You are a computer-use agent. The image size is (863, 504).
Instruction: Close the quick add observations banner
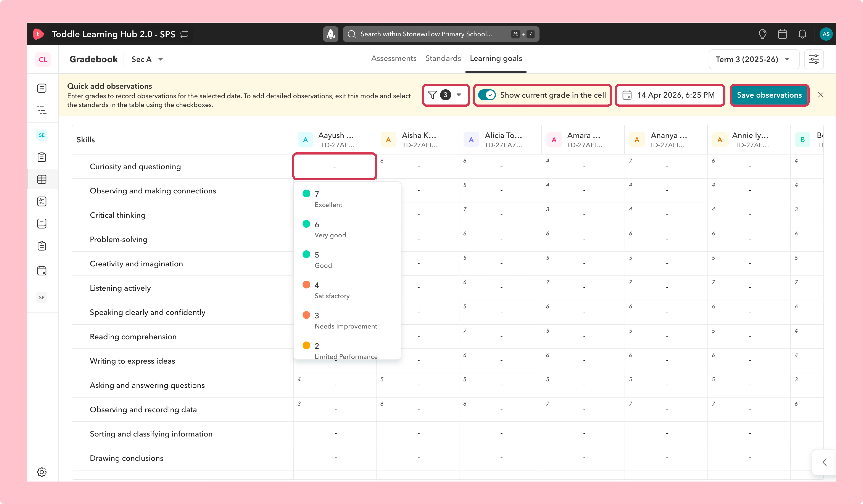(821, 95)
